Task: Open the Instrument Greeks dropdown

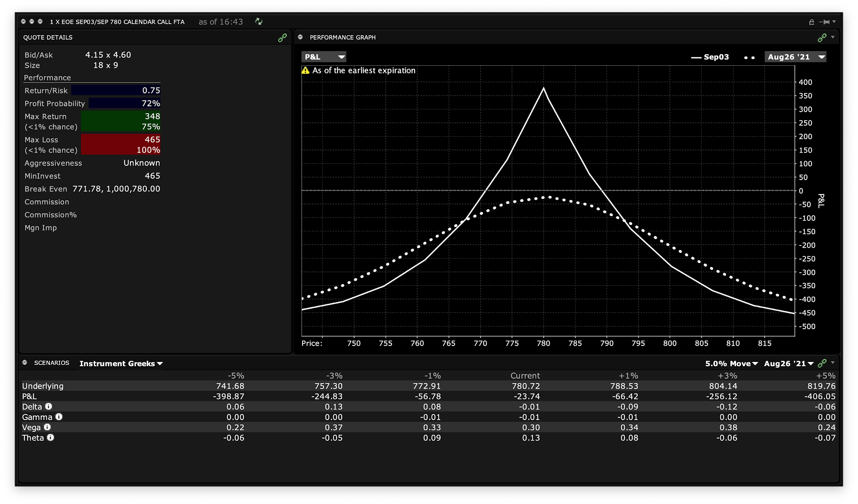Action: [x=121, y=364]
